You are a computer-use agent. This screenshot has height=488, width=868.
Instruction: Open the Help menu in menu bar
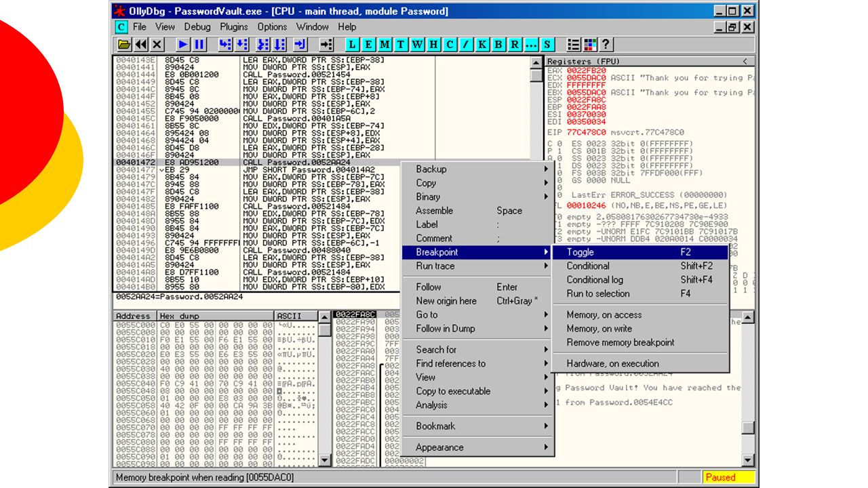(347, 27)
